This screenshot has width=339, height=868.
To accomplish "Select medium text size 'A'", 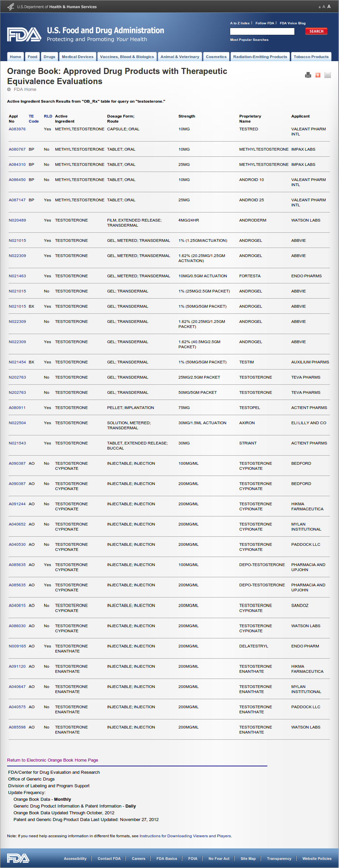I will [x=324, y=7].
